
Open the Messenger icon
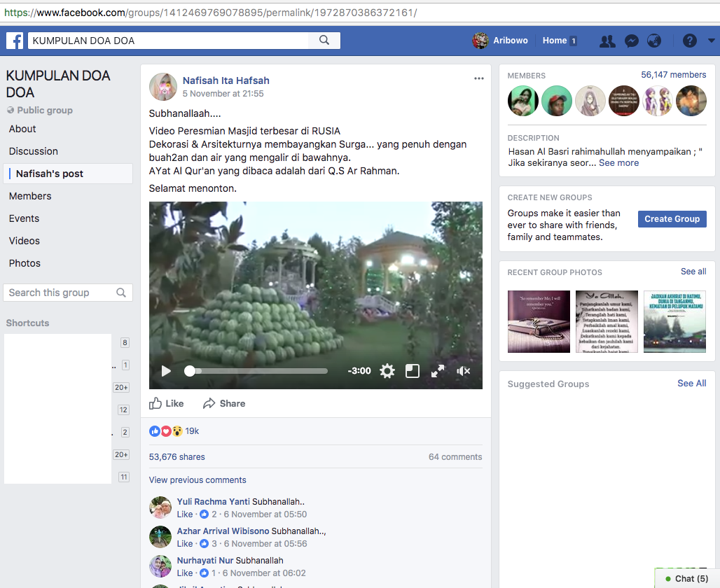pos(631,41)
